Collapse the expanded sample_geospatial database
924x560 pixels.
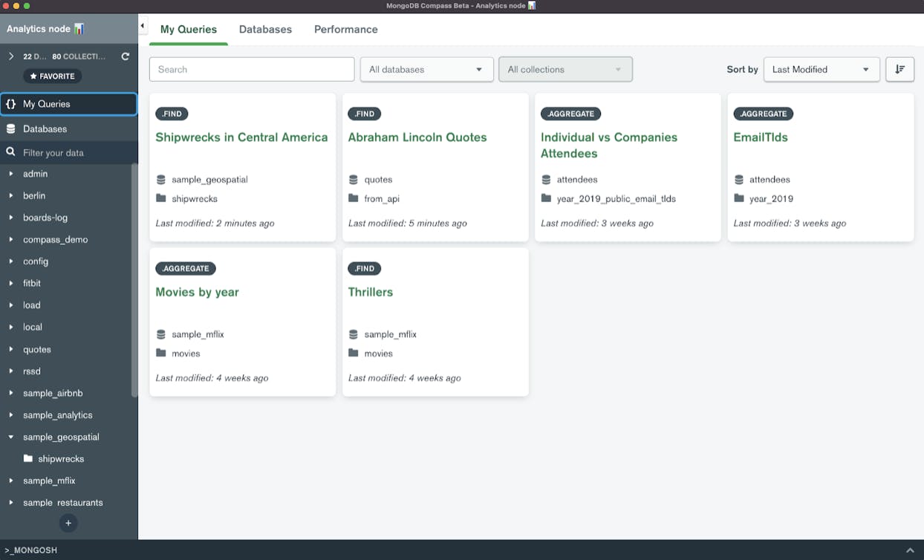[10, 437]
